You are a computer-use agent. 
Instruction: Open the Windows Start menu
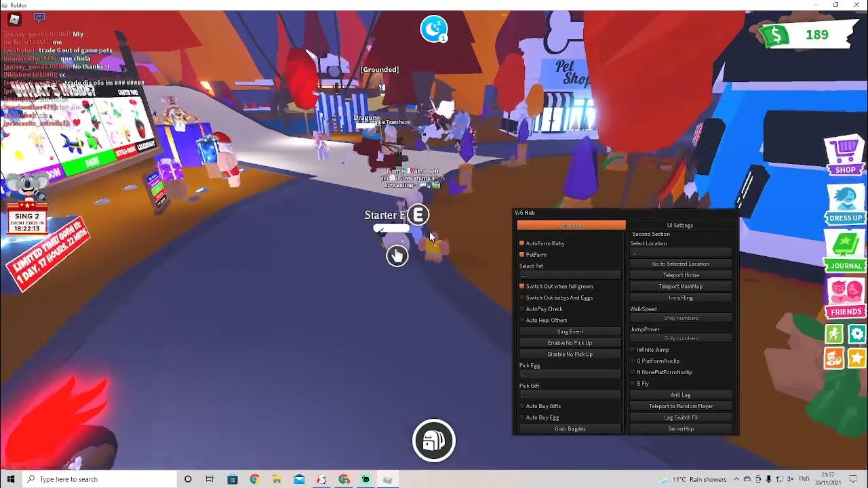click(x=11, y=479)
